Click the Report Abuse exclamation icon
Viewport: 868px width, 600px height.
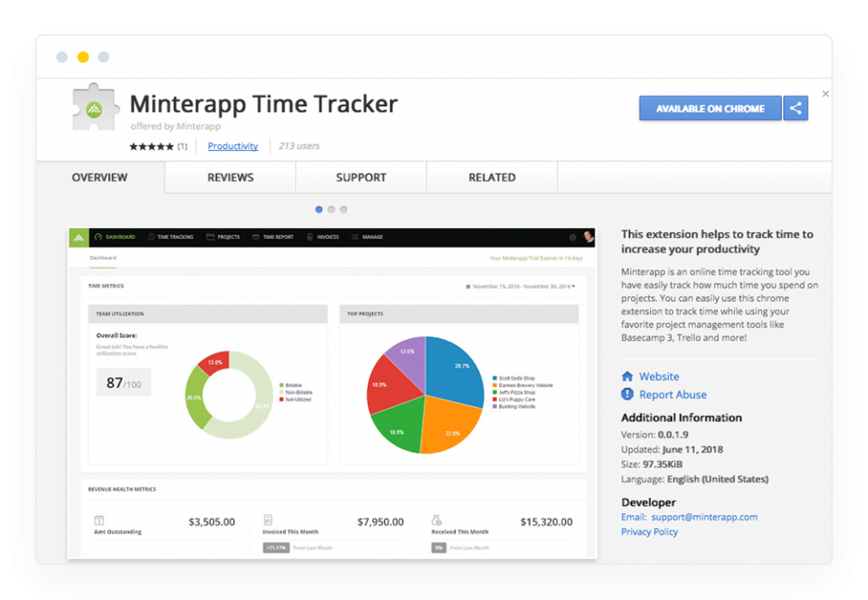tap(627, 394)
